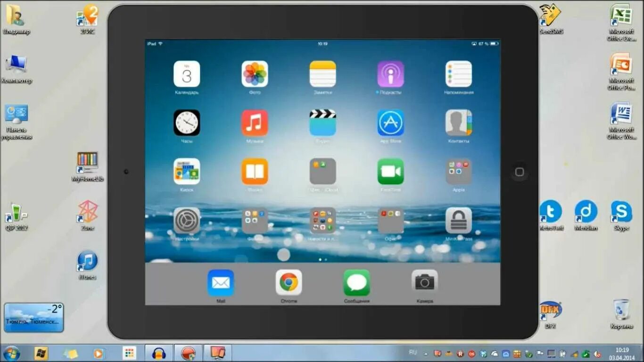Open the Windows Start menu

[11, 353]
